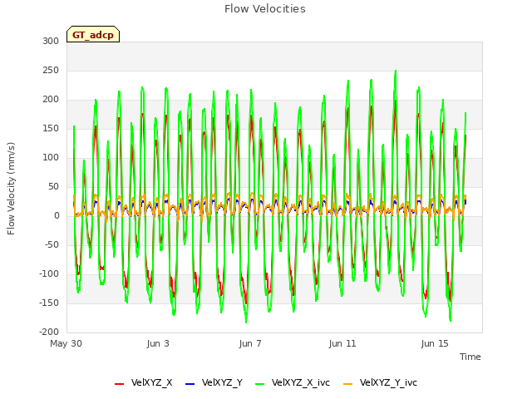This screenshot has width=532, height=399.
Task: Click the Jun 11 x-axis tick label
Action: [342, 343]
